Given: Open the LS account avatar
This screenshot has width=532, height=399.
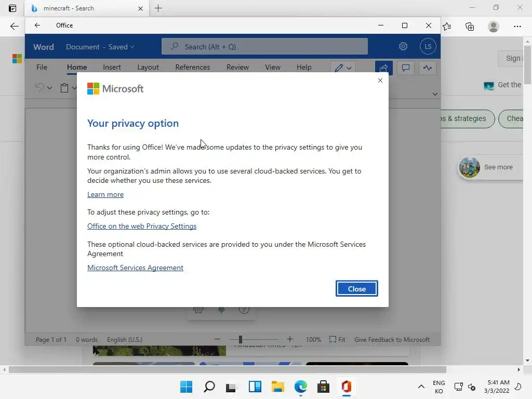Looking at the screenshot, I should [428, 46].
